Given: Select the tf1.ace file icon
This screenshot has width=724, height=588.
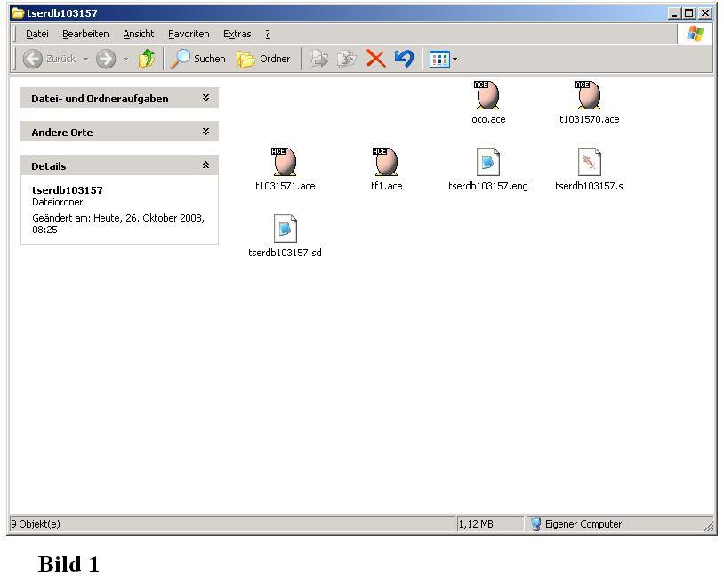Looking at the screenshot, I should (386, 162).
